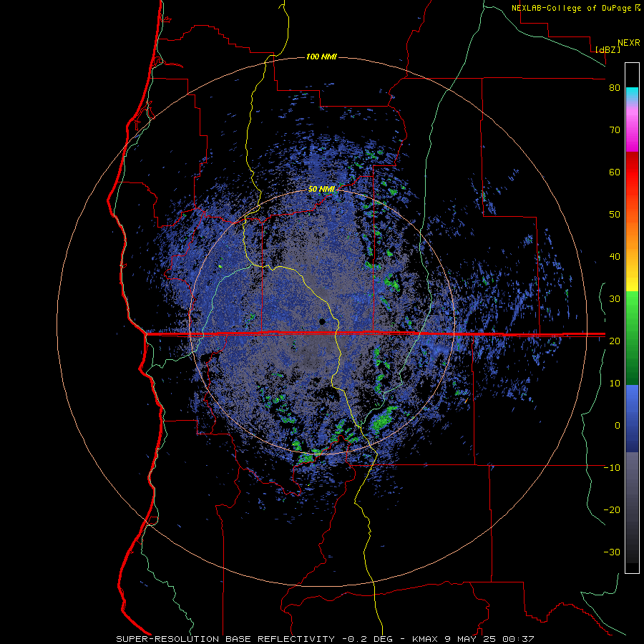Viewport: 644px width, 644px height.
Task: Click the 0 value on the dBZ scale
Action: point(618,426)
